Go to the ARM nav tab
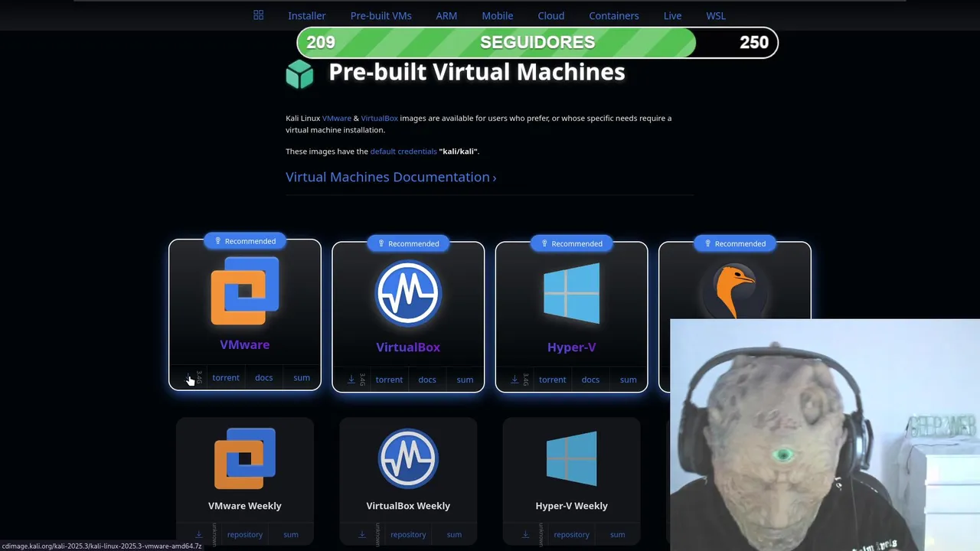Image resolution: width=980 pixels, height=551 pixels. [x=446, y=15]
